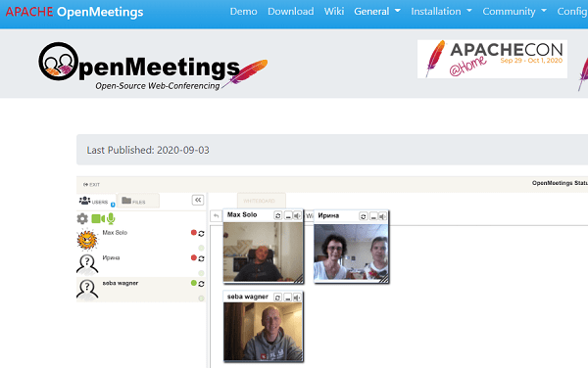Refresh the seba wagner video window
Viewport: 588px width, 368px height.
pos(278,298)
